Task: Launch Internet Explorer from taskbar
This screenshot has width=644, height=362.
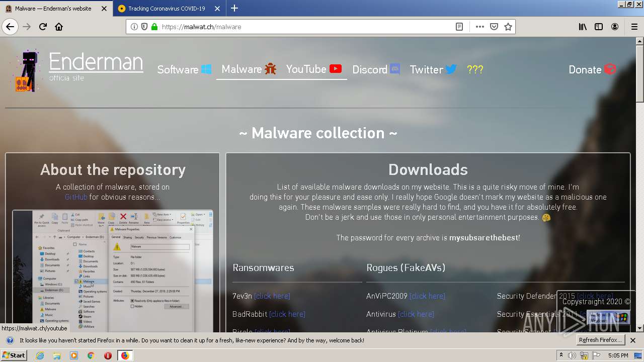Action: 40,355
